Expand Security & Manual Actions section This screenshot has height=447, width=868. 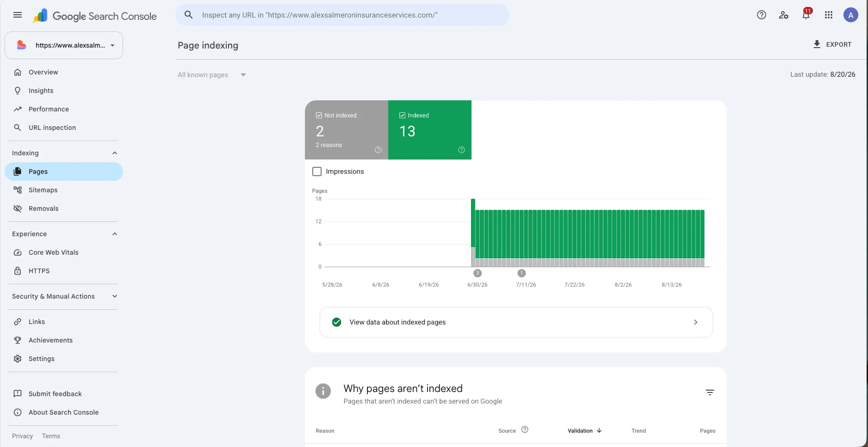click(x=115, y=296)
